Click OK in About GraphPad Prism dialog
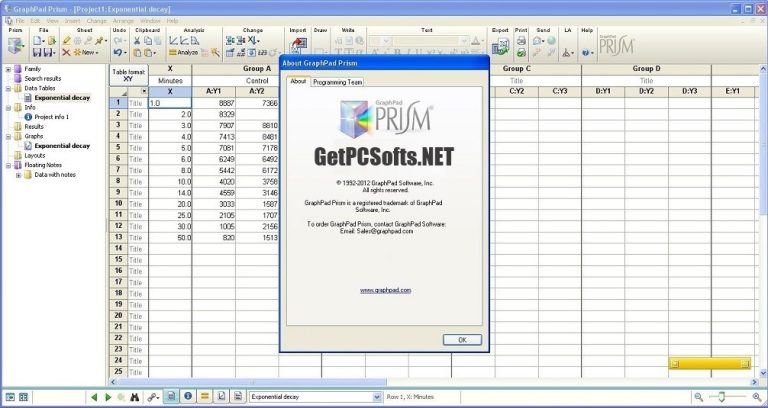Image resolution: width=768 pixels, height=408 pixels. click(462, 340)
